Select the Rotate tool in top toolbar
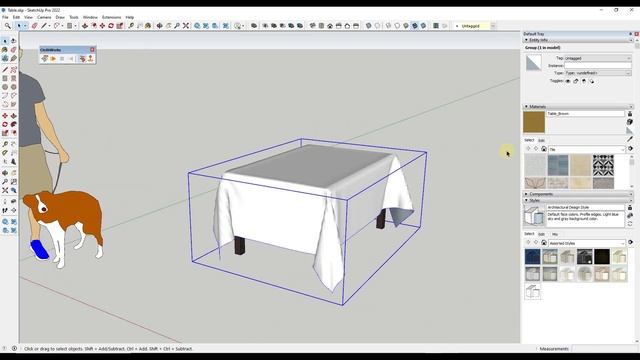 [111, 26]
